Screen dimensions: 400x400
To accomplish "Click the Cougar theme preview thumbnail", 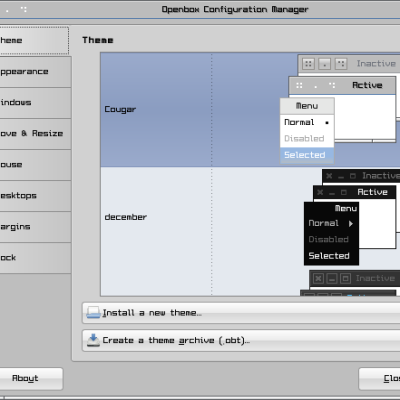I will [340, 109].
